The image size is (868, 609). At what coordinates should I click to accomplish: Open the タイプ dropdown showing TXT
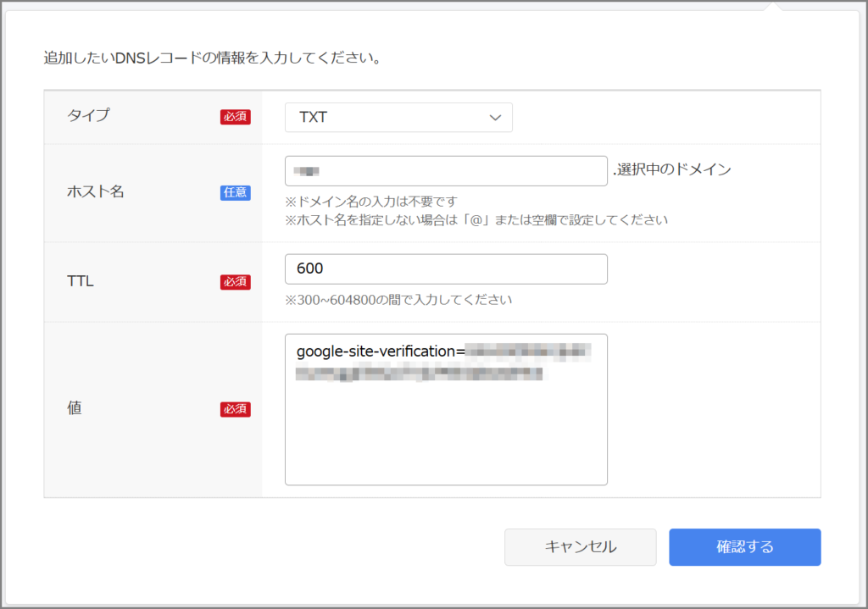tap(398, 118)
